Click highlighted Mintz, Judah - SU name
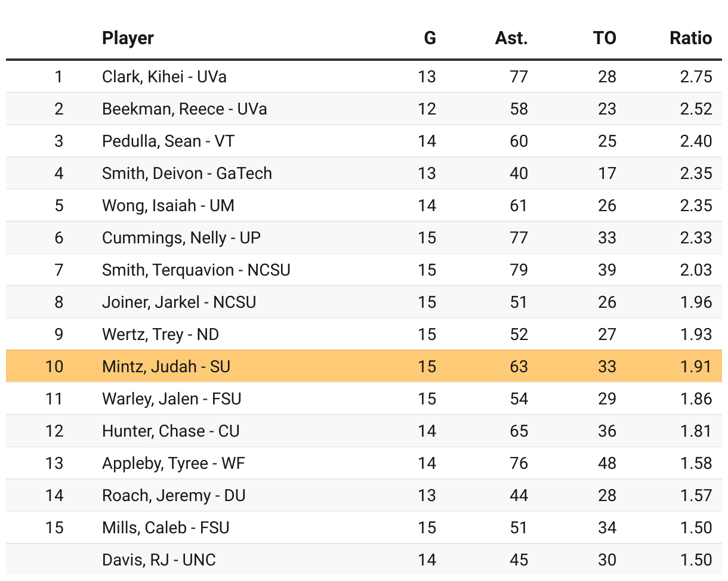This screenshot has width=728, height=581. click(x=166, y=366)
